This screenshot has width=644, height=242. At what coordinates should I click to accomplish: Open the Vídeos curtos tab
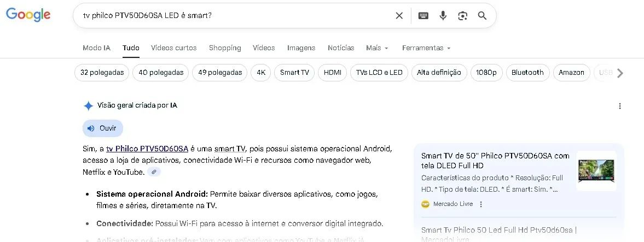174,48
